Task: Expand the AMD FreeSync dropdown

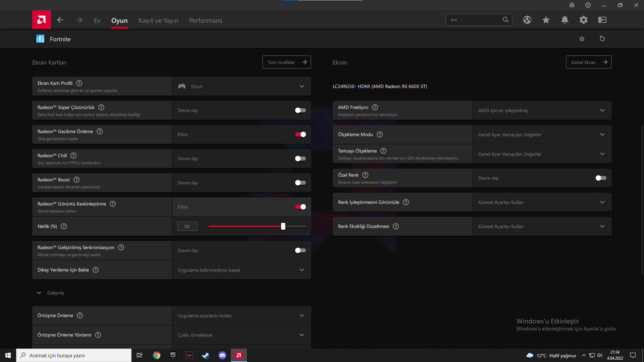Action: (542, 110)
